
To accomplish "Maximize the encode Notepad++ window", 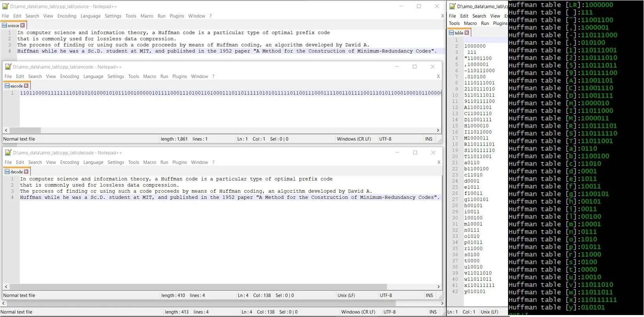I will [x=415, y=67].
